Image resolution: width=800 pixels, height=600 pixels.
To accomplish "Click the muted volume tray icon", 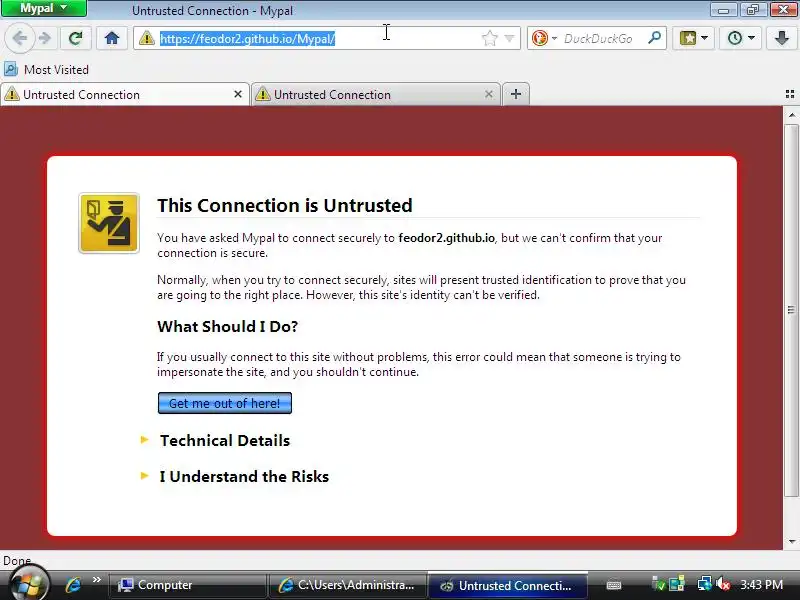I will click(723, 584).
